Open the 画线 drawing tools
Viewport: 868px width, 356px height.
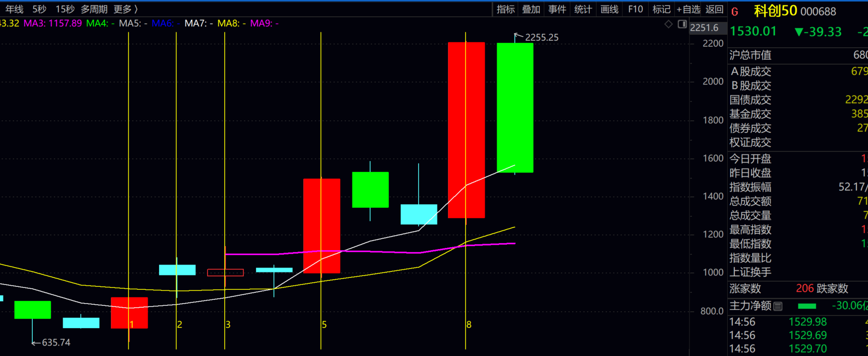pyautogui.click(x=609, y=9)
